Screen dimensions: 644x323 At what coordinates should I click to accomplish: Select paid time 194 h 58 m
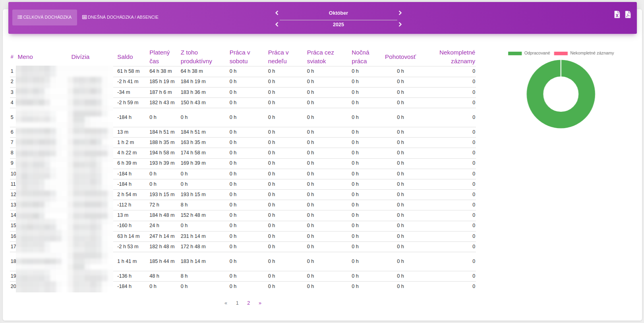(162, 153)
